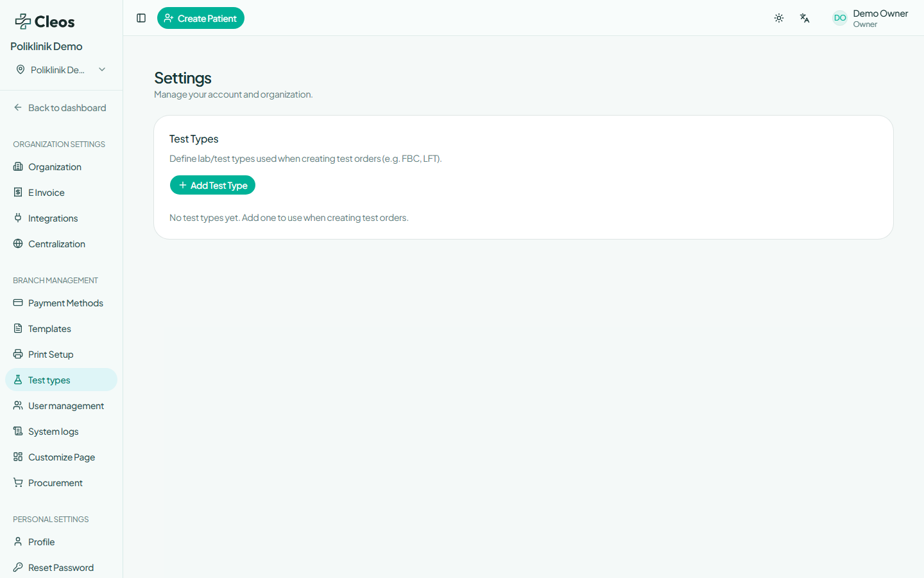Click the Test Types card heading
Screen dimensions: 924x578
pyautogui.click(x=194, y=139)
